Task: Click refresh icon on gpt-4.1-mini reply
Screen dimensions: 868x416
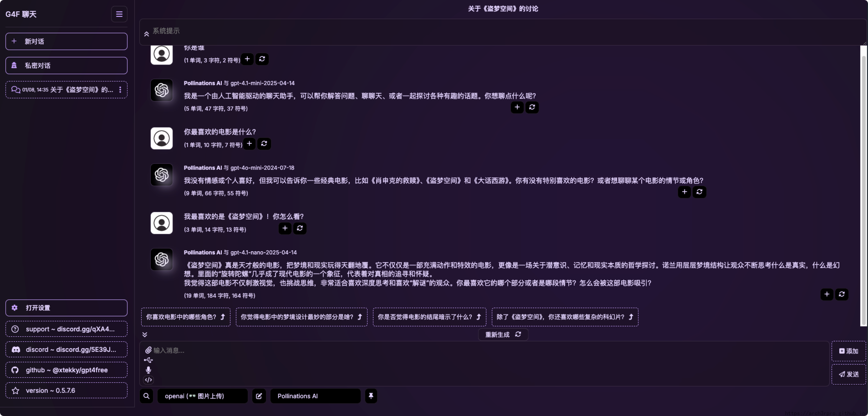Action: [x=532, y=107]
